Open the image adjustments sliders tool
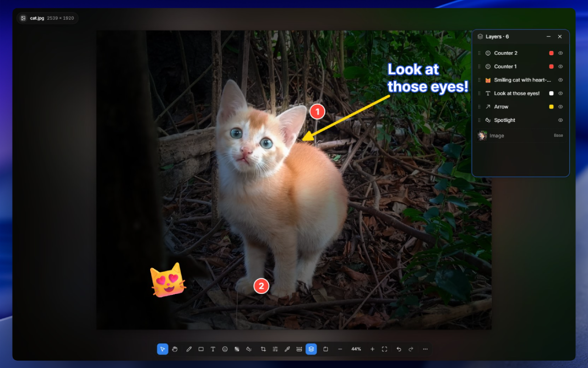The height and width of the screenshot is (368, 588). 275,349
